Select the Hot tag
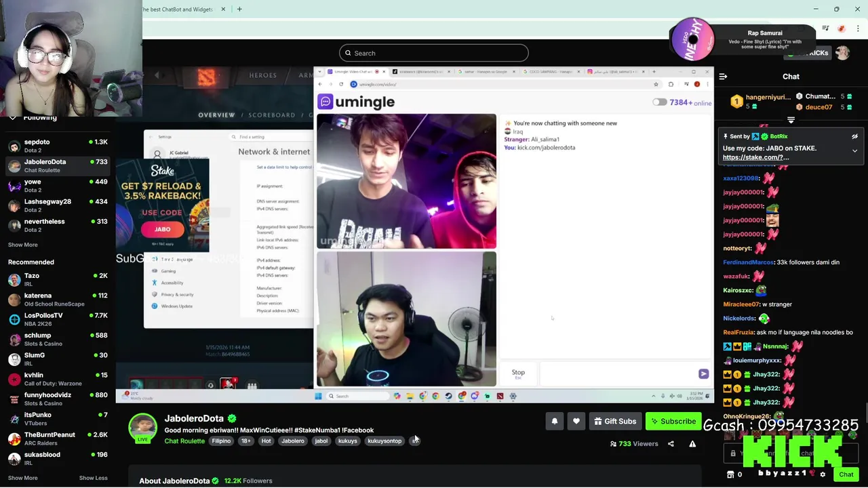868x488 pixels. [266, 441]
